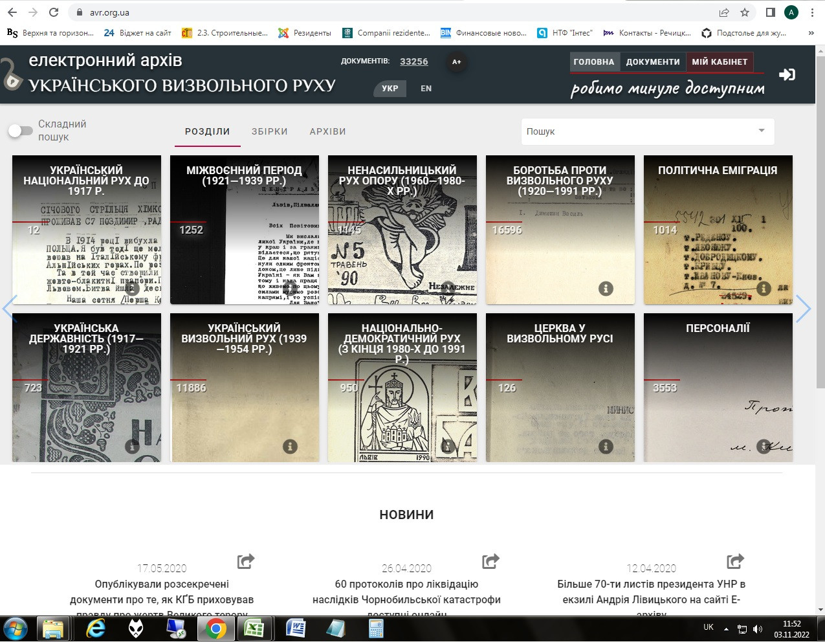
Task: Click the document count 33256 link
Action: click(x=414, y=61)
